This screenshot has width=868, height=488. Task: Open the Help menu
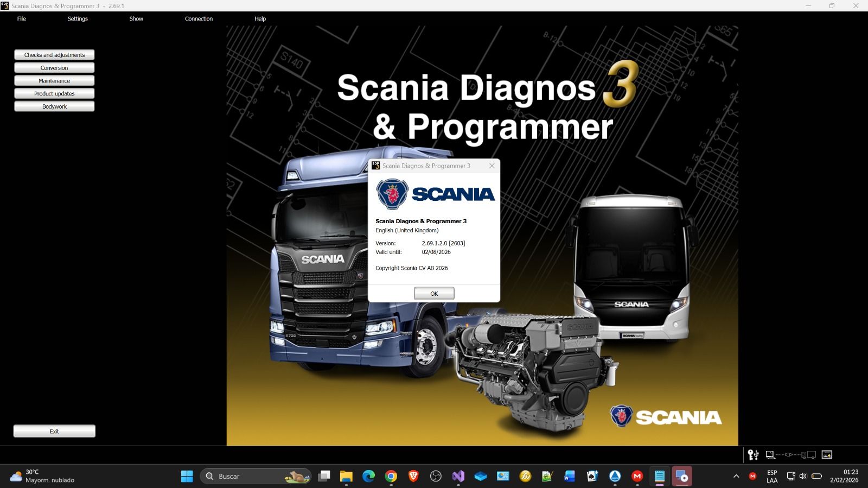(260, 18)
